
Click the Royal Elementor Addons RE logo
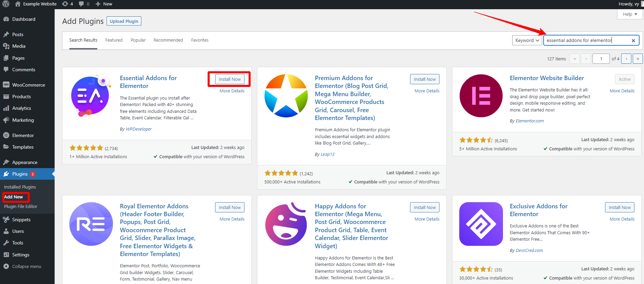(x=91, y=224)
